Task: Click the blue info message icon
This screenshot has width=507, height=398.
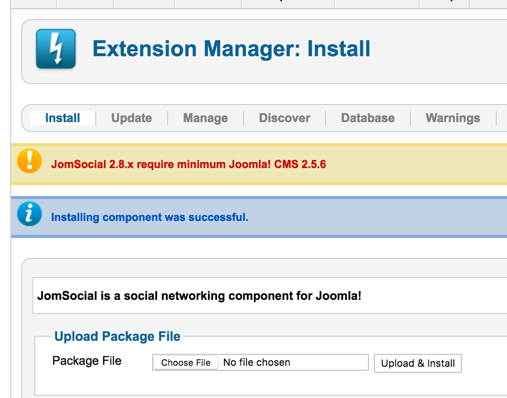Action: (x=29, y=214)
